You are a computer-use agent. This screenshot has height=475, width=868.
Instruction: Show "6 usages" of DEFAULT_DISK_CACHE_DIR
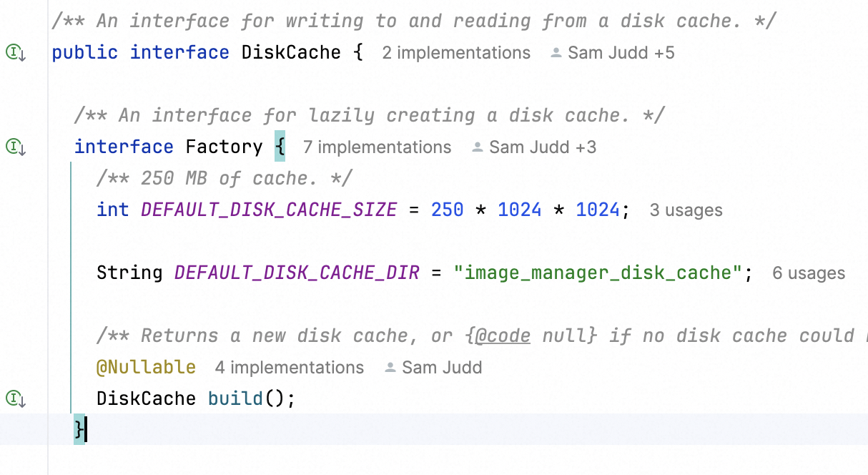pos(809,273)
